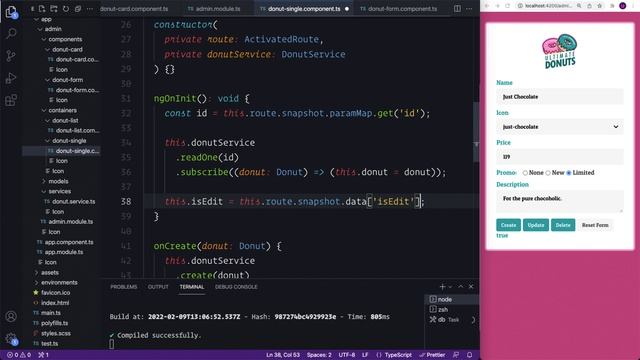The width and height of the screenshot is (640, 360).
Task: Click the browser zoom magnifier icon
Action: [x=579, y=6]
